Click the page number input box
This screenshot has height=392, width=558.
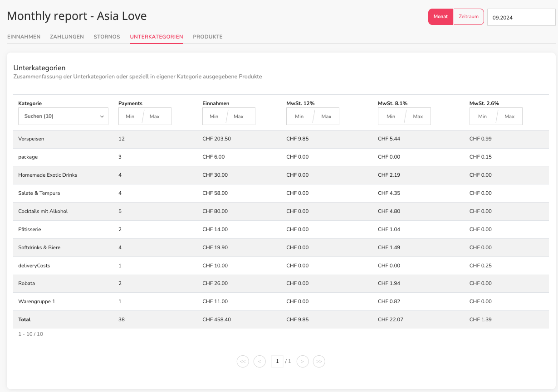click(x=277, y=361)
